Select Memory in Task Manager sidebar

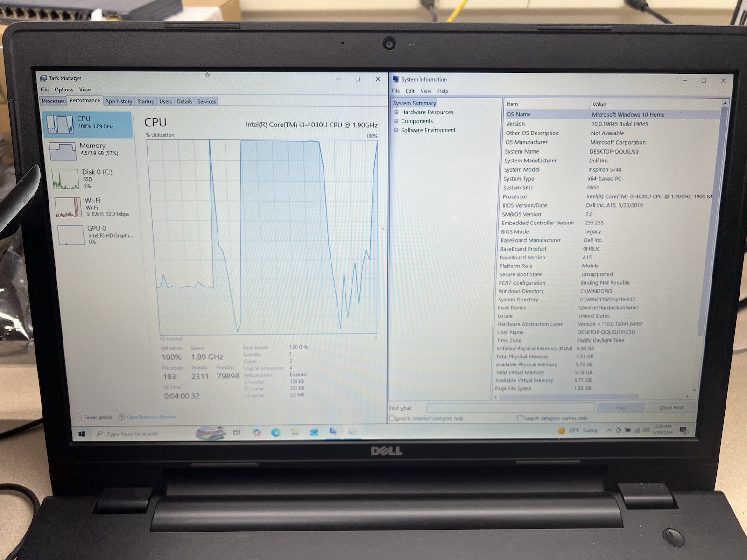point(92,151)
